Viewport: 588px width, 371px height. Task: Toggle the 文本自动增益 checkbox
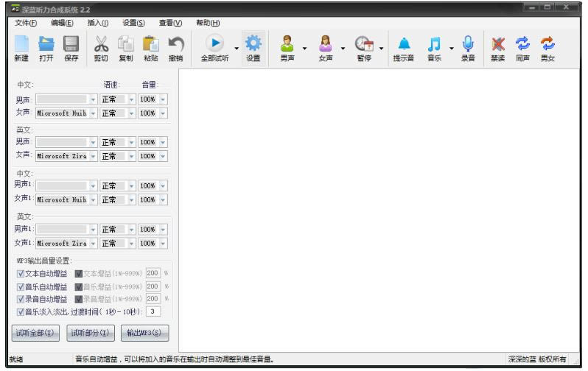(21, 274)
